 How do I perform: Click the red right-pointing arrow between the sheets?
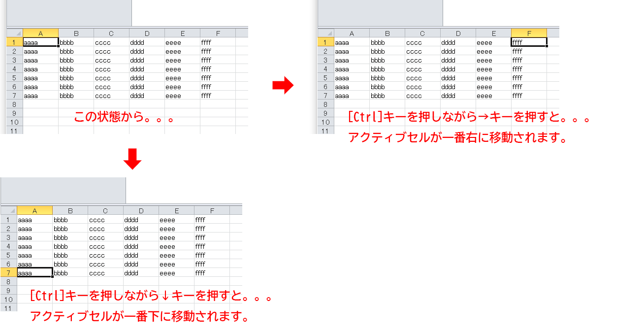coord(283,86)
